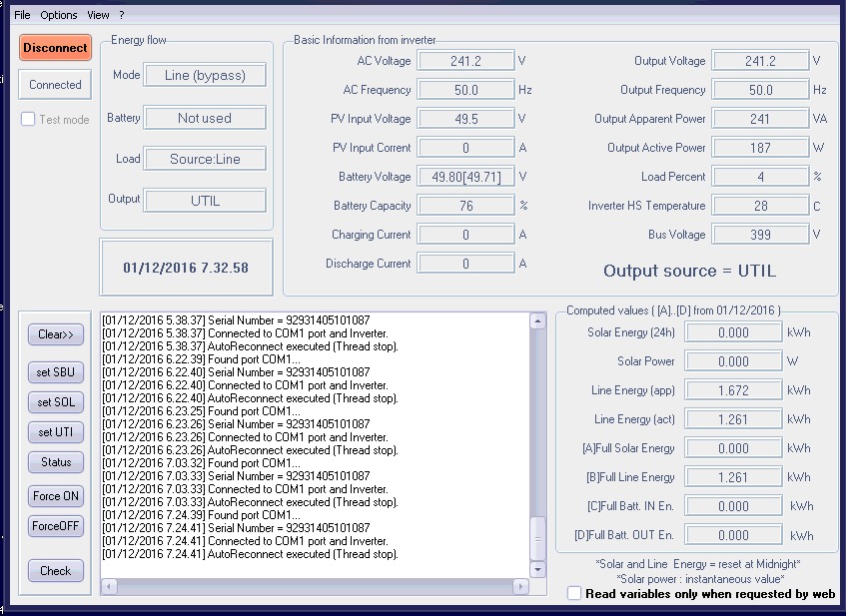Click the log scroll down arrow
The width and height of the screenshot is (846, 616).
(x=538, y=569)
